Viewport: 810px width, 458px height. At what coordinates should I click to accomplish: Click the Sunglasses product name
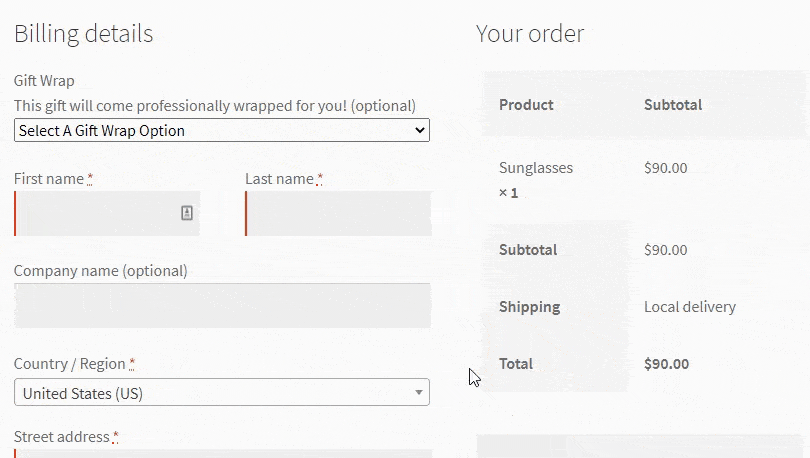coord(536,168)
